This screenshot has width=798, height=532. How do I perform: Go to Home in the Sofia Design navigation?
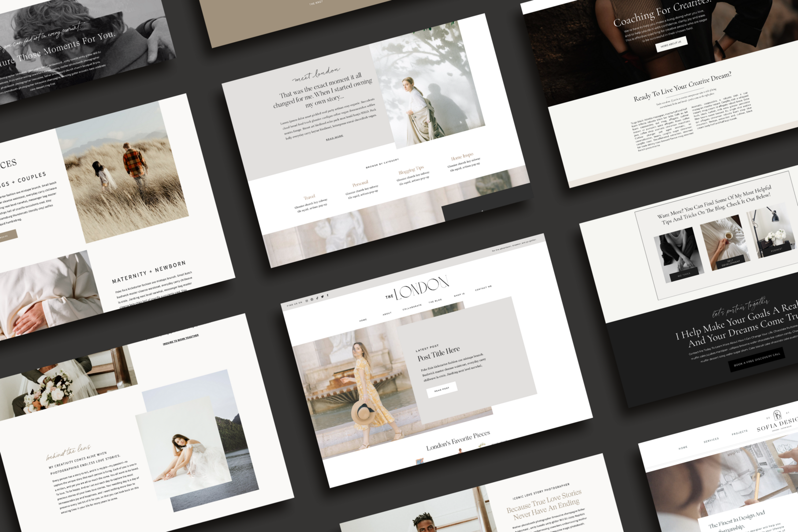click(x=683, y=448)
